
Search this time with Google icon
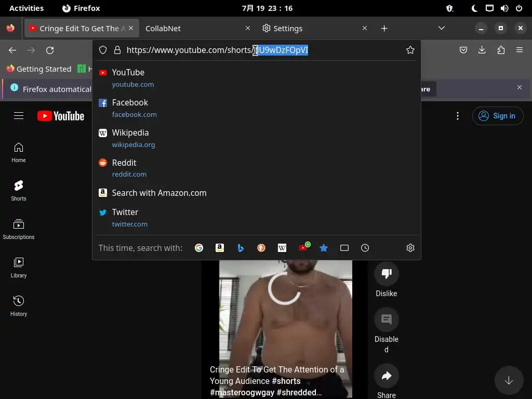[199, 248]
